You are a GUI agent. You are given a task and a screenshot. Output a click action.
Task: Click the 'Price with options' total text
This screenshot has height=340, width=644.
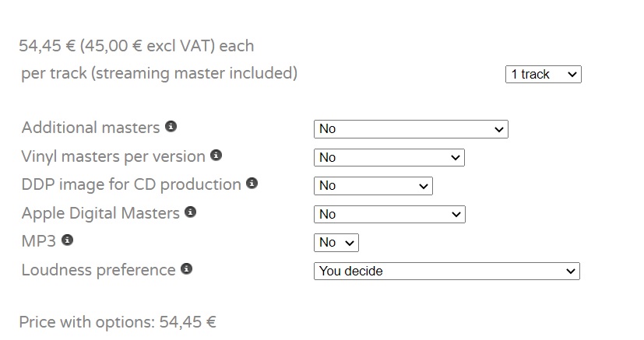coord(118,322)
